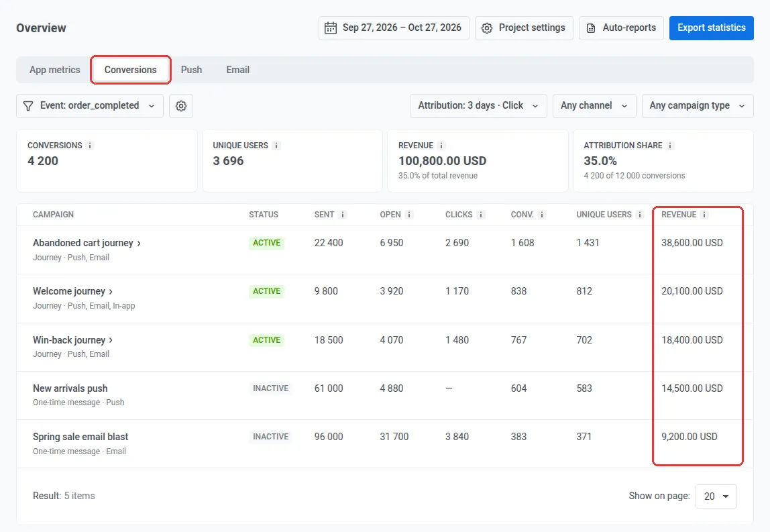Click info icon next to SENT column
The height and width of the screenshot is (532, 770).
click(343, 215)
